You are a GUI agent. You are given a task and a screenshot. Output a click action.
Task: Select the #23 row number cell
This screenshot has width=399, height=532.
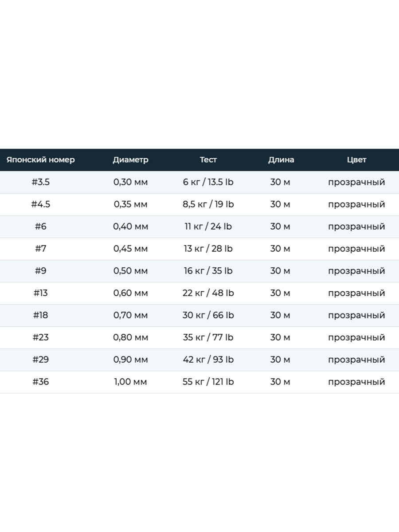[41, 337]
